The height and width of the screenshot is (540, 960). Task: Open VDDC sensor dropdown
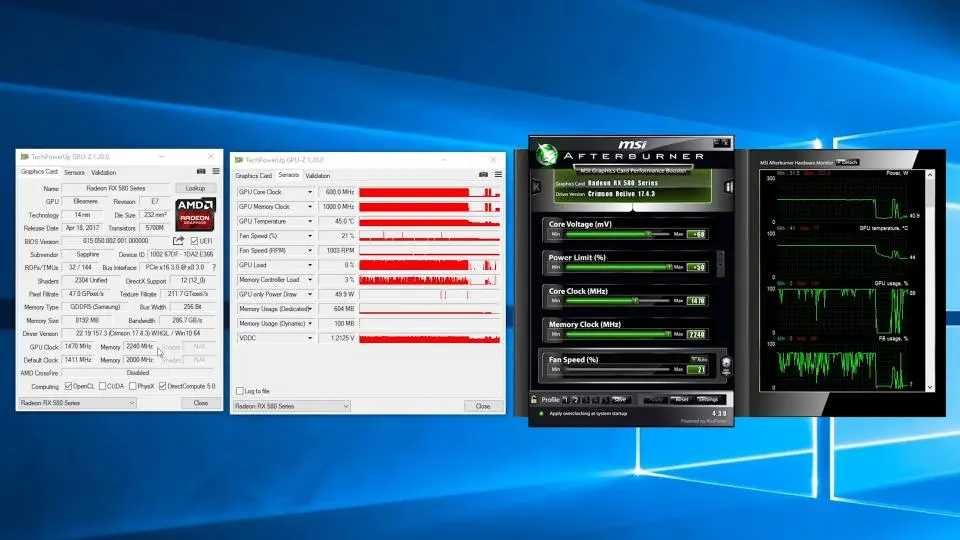[x=310, y=338]
